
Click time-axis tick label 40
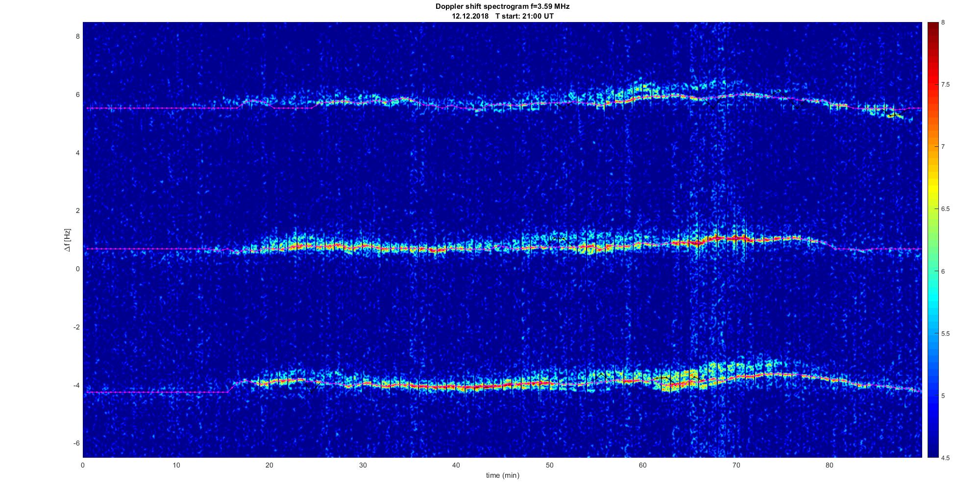tap(456, 465)
